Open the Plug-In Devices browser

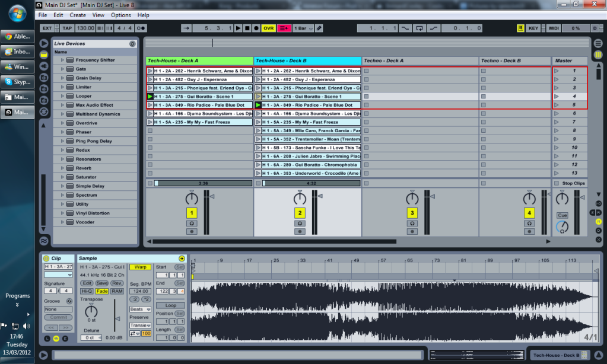[x=44, y=66]
